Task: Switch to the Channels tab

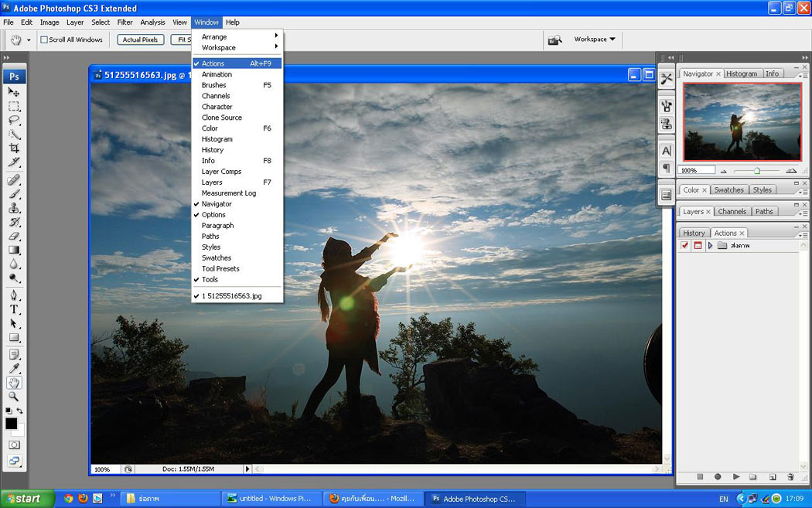Action: coord(732,211)
